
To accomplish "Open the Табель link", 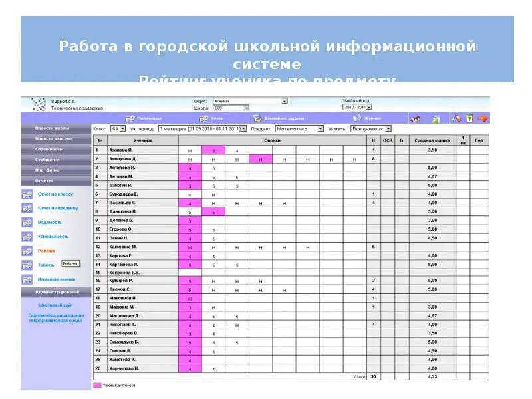I will 45,265.
